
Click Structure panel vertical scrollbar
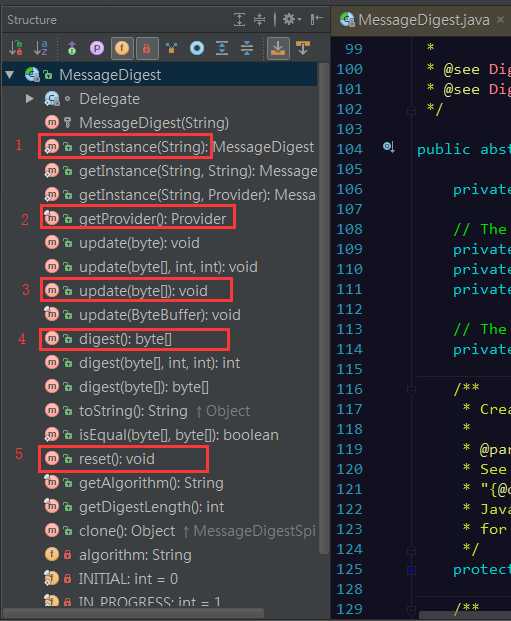pos(324,309)
